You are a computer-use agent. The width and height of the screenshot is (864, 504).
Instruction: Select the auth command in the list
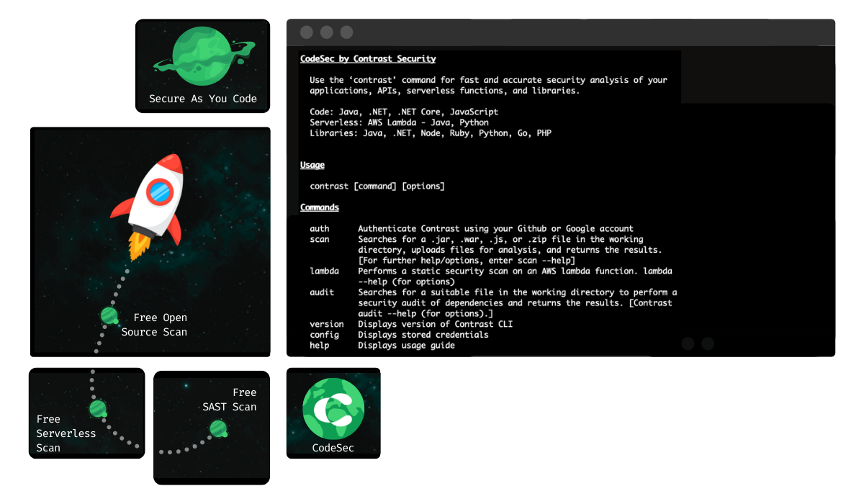tap(319, 229)
